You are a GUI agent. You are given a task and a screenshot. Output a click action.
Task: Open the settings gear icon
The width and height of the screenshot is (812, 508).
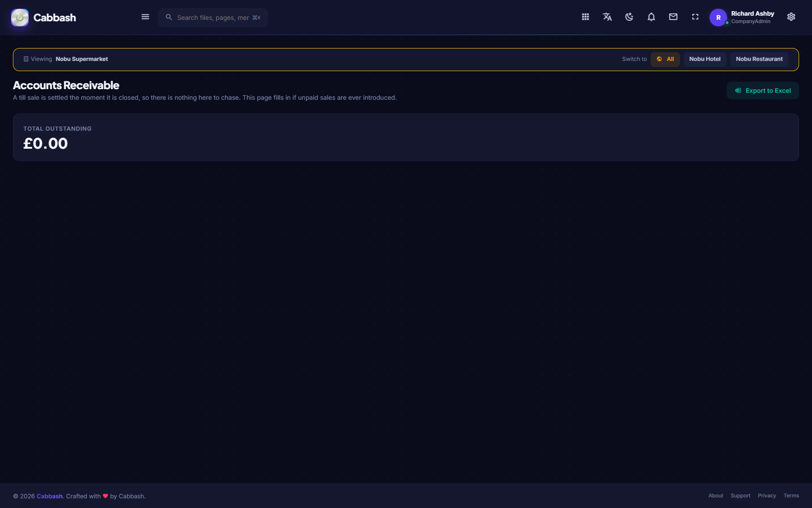[791, 17]
